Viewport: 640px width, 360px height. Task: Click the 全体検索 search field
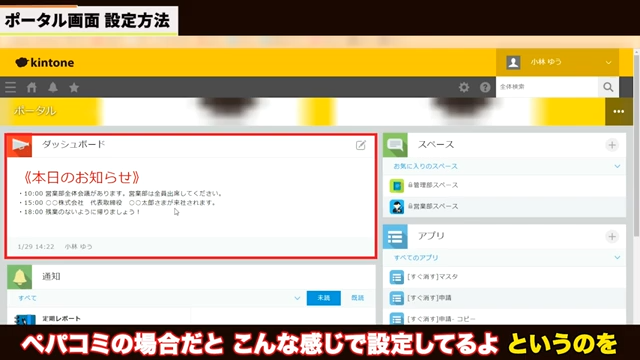547,87
